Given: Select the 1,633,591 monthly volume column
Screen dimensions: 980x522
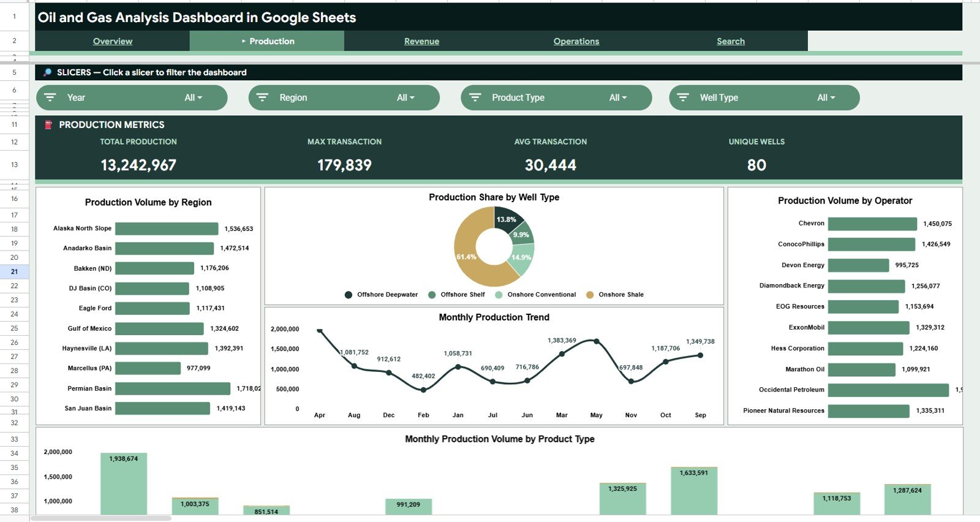Looking at the screenshot, I should click(694, 491).
